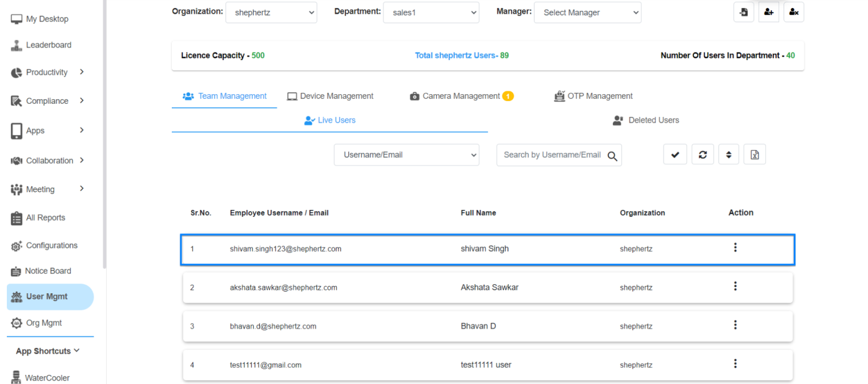Click the checkmark toolbar button

(675, 154)
